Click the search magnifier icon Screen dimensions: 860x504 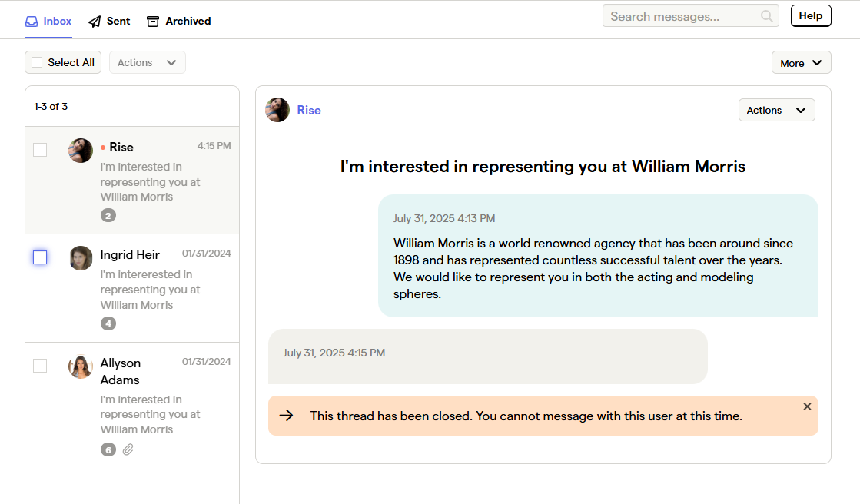pos(767,16)
